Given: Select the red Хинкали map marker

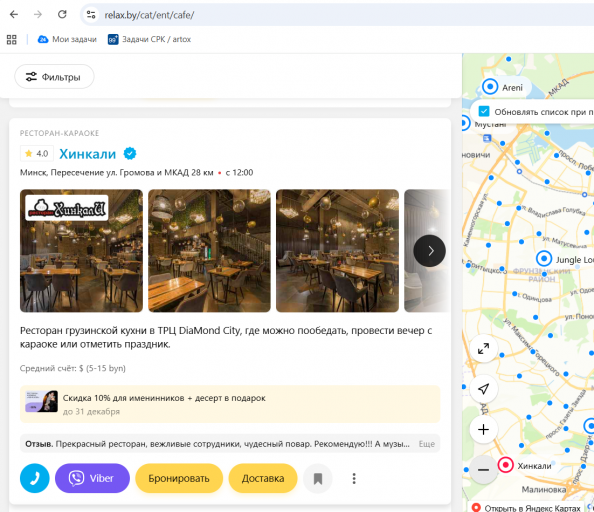Looking at the screenshot, I should tap(505, 465).
